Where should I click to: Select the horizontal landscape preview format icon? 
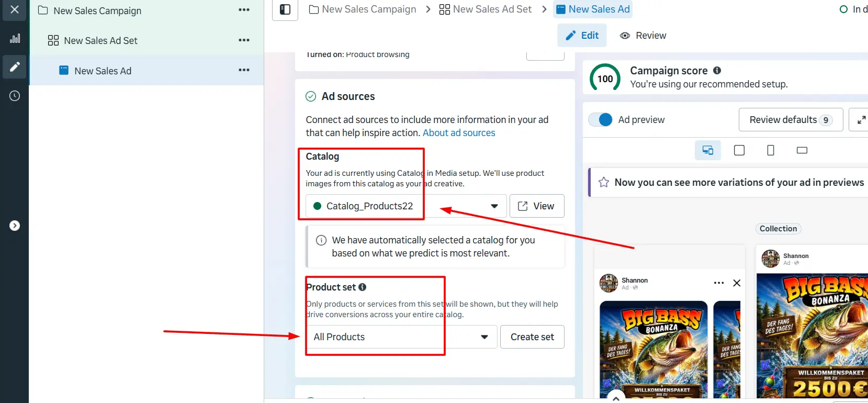coord(802,151)
